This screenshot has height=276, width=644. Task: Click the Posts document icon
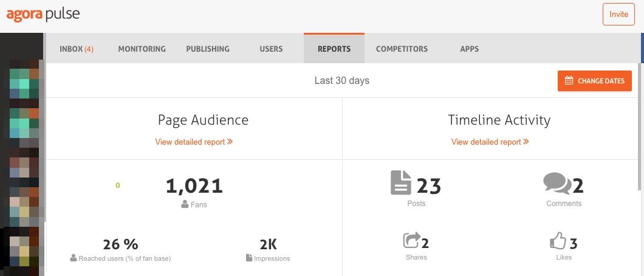pos(401,183)
